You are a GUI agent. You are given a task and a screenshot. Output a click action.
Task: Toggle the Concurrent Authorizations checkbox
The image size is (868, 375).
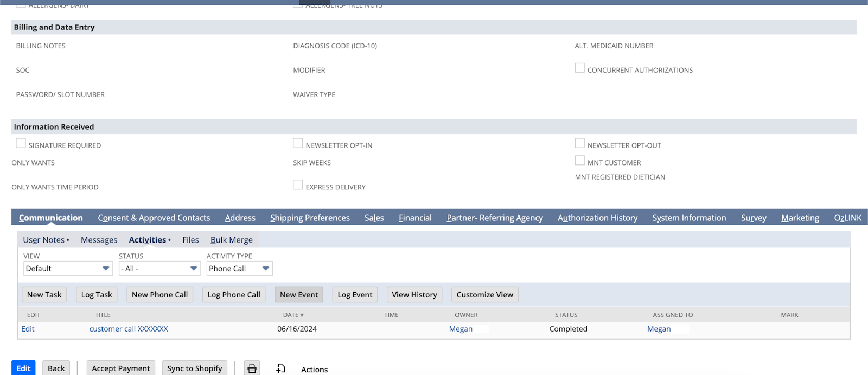[580, 68]
